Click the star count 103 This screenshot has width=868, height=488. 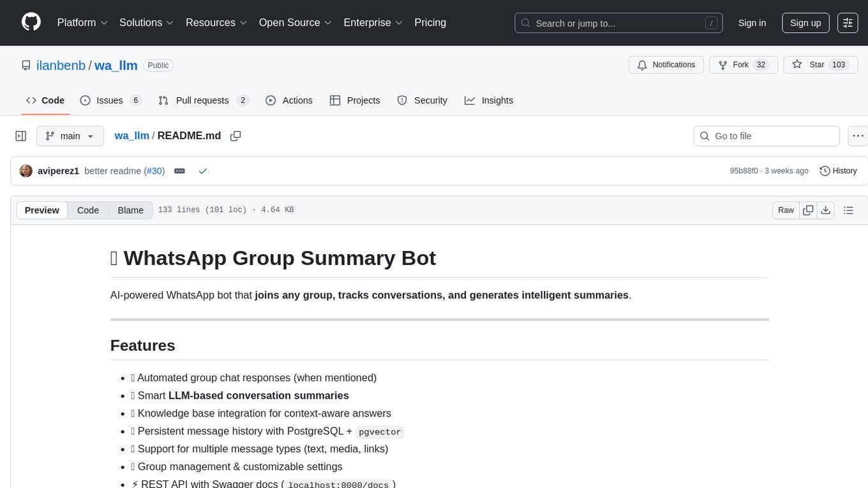(839, 65)
